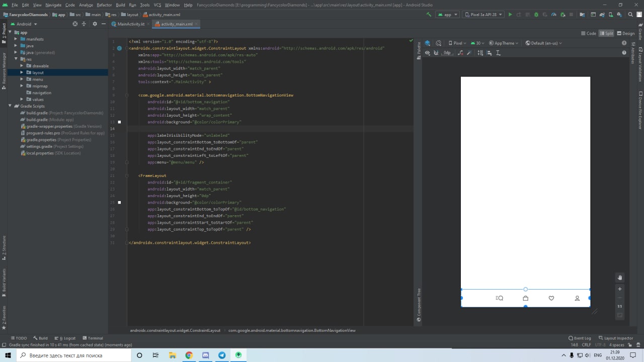Open the Align icon in layout toolbar

point(489,53)
